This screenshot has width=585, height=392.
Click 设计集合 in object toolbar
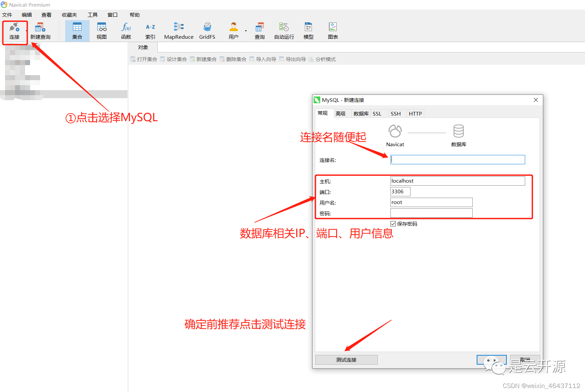coord(173,59)
